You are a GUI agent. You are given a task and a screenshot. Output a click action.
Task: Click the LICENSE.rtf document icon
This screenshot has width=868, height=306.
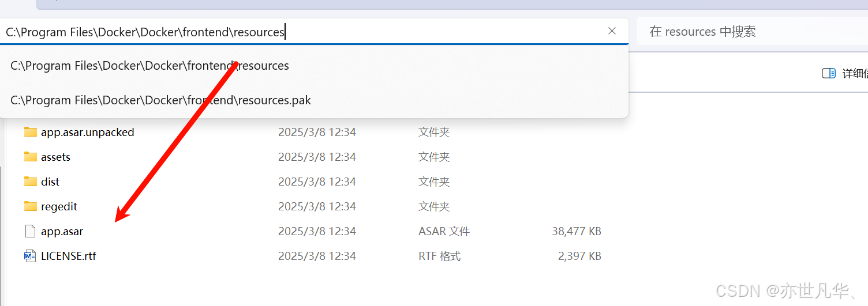(30, 256)
